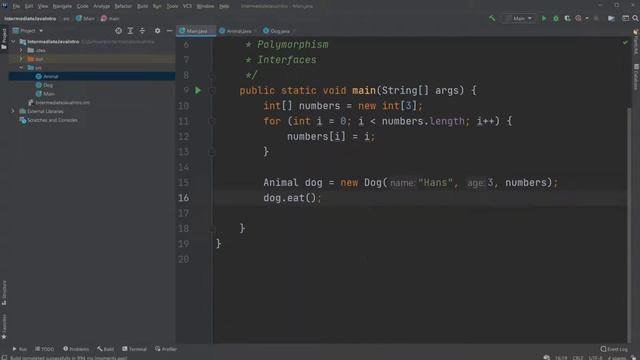Click the Main class breadcrumb in navigation bar
Viewport: 640px width, 360px height.
[x=85, y=18]
